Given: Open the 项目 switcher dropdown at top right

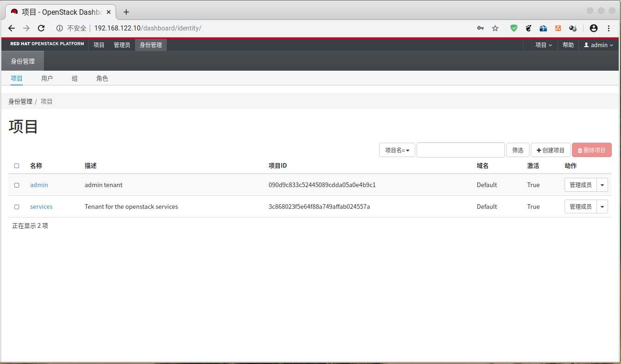Looking at the screenshot, I should coord(544,45).
